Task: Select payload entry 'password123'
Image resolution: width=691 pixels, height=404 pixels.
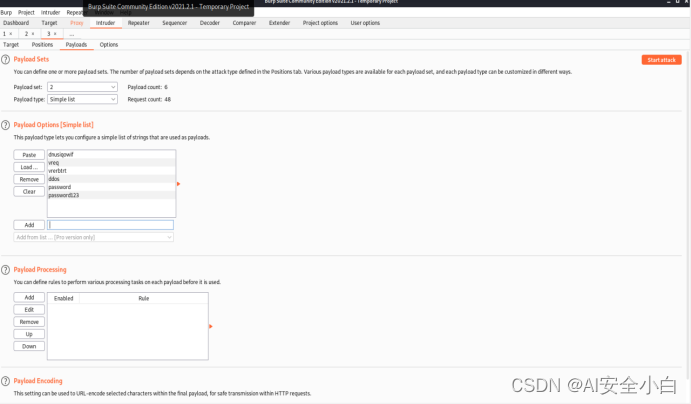Action: point(111,195)
